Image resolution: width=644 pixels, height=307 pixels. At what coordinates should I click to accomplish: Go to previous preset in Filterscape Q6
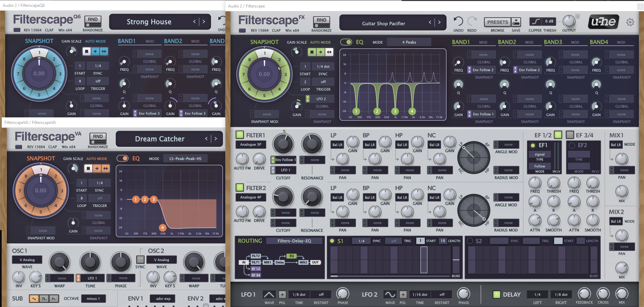pos(194,21)
